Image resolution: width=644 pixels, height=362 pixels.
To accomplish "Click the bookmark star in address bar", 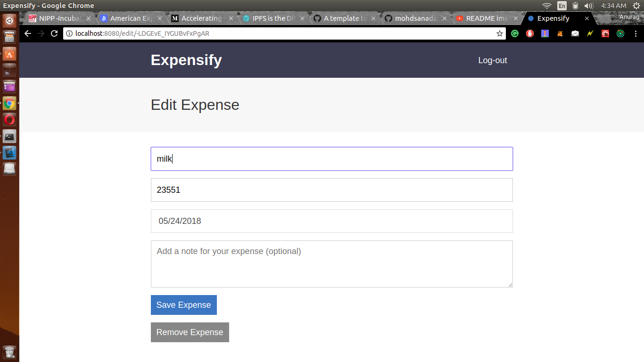I will [x=499, y=33].
